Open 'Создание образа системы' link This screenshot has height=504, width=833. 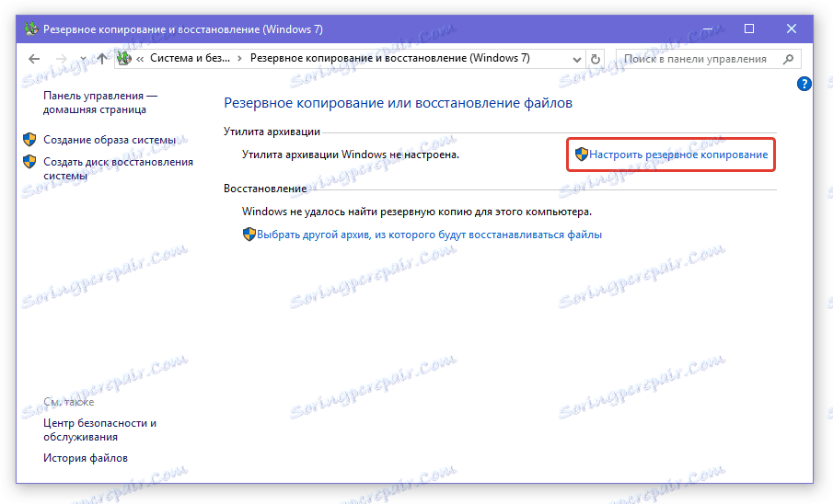coord(110,140)
